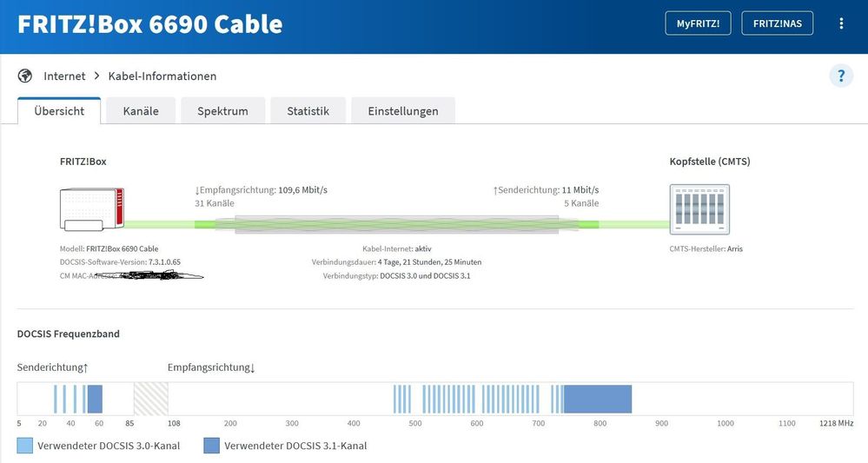The width and height of the screenshot is (868, 463).
Task: Click the help question mark icon
Action: point(841,76)
